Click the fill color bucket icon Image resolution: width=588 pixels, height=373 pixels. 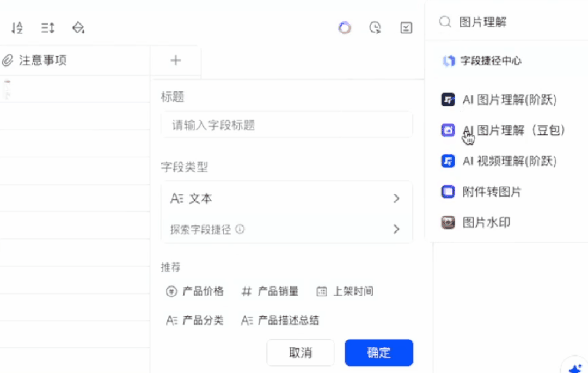tap(78, 28)
